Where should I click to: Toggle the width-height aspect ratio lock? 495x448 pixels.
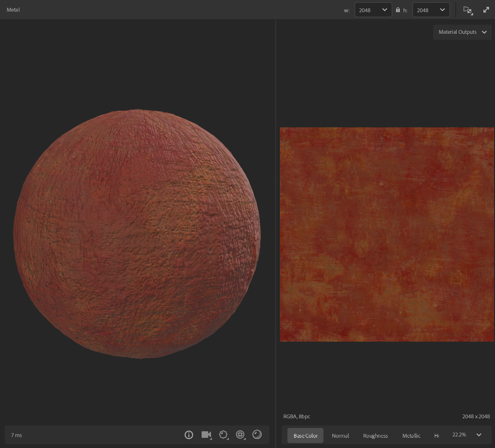[x=398, y=10]
